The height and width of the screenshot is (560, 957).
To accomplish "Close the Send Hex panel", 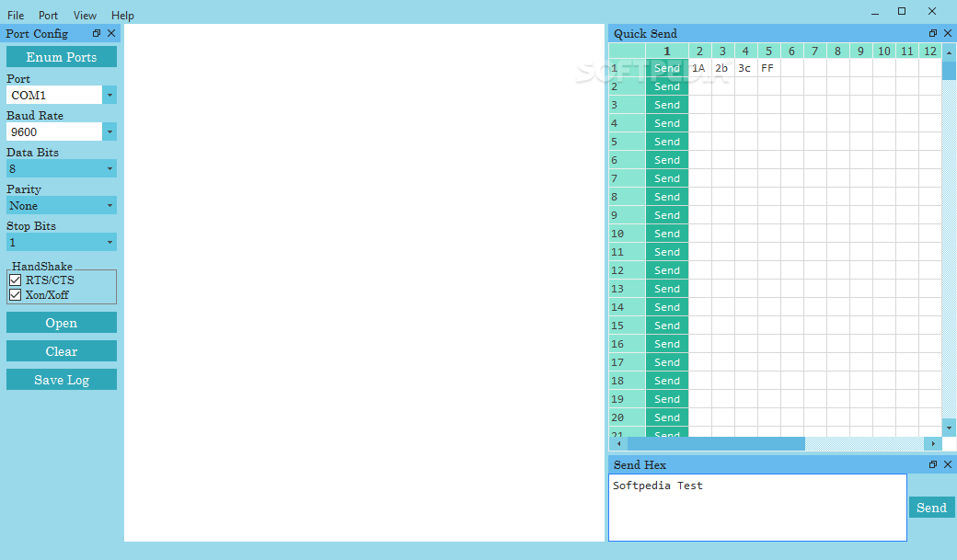I will tap(947, 465).
